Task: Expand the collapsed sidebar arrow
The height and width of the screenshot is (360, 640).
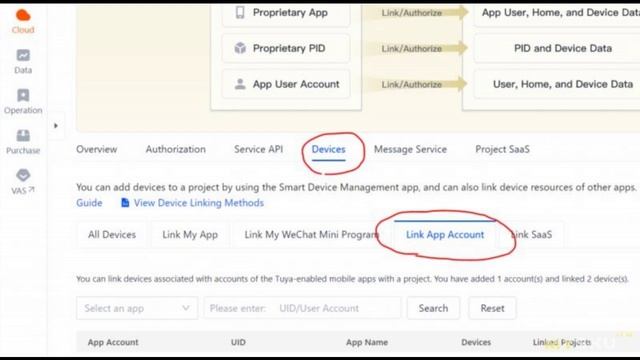Action: [x=56, y=126]
